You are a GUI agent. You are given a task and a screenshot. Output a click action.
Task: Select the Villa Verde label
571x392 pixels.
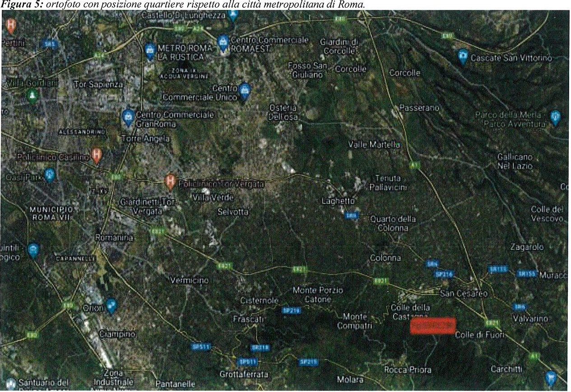coord(213,198)
